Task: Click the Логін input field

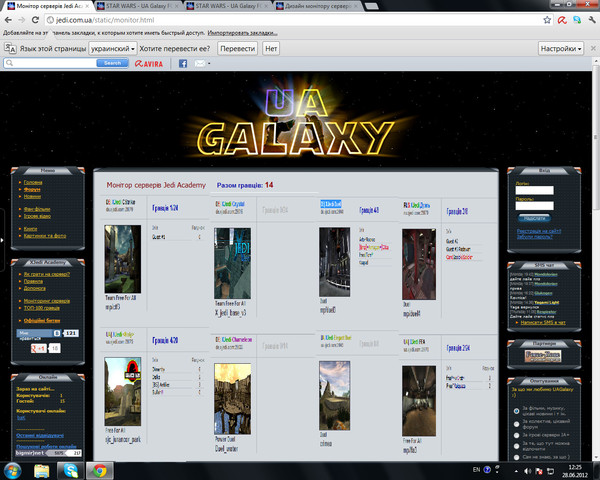Action: 534,190
